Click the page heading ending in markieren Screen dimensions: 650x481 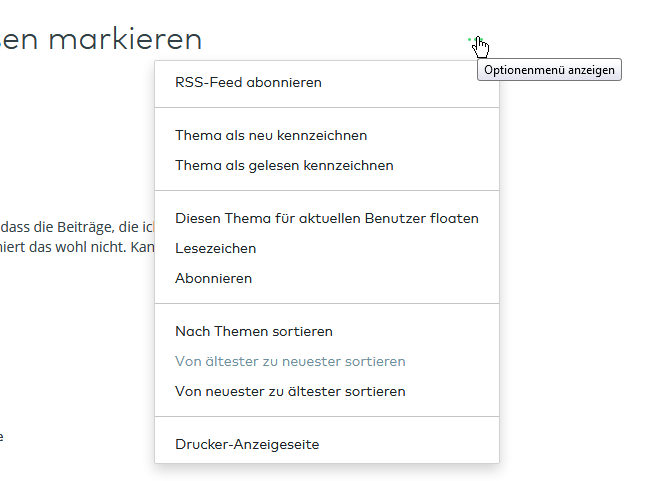click(x=100, y=39)
